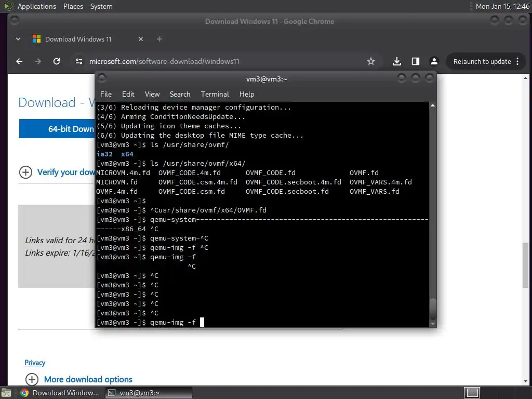Open terminal Edit menu
The width and height of the screenshot is (532, 399).
(x=128, y=95)
